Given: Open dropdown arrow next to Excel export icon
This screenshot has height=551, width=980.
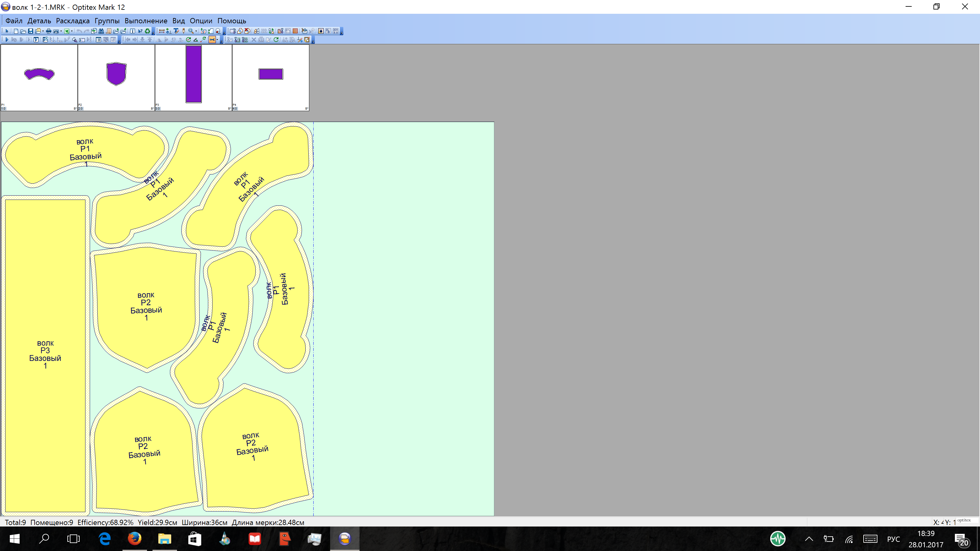Looking at the screenshot, I should [72, 31].
